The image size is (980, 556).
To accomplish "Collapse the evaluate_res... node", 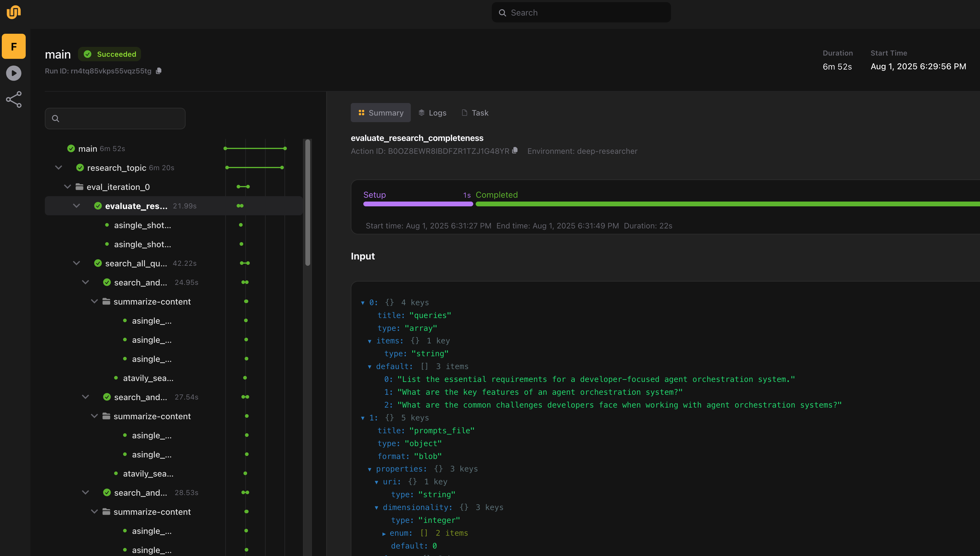I will (76, 206).
